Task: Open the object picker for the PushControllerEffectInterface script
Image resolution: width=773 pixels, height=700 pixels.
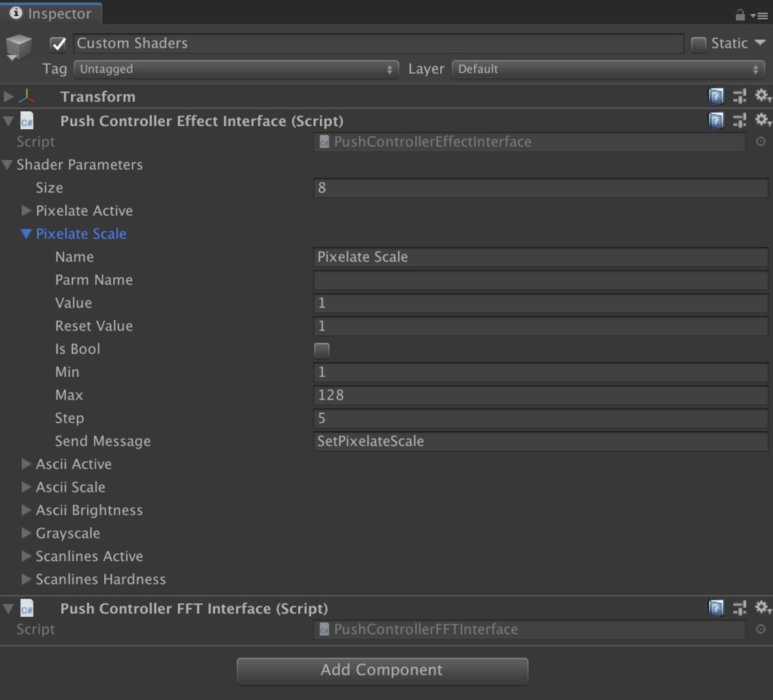Action: (x=761, y=141)
